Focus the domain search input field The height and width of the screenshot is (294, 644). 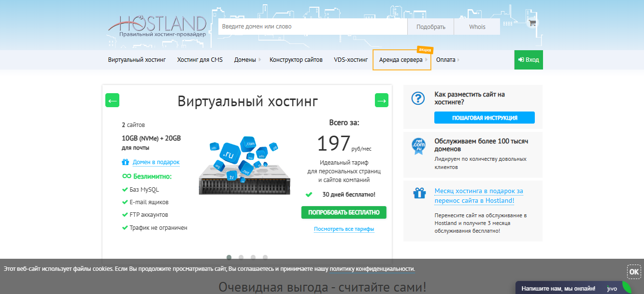pyautogui.click(x=313, y=27)
